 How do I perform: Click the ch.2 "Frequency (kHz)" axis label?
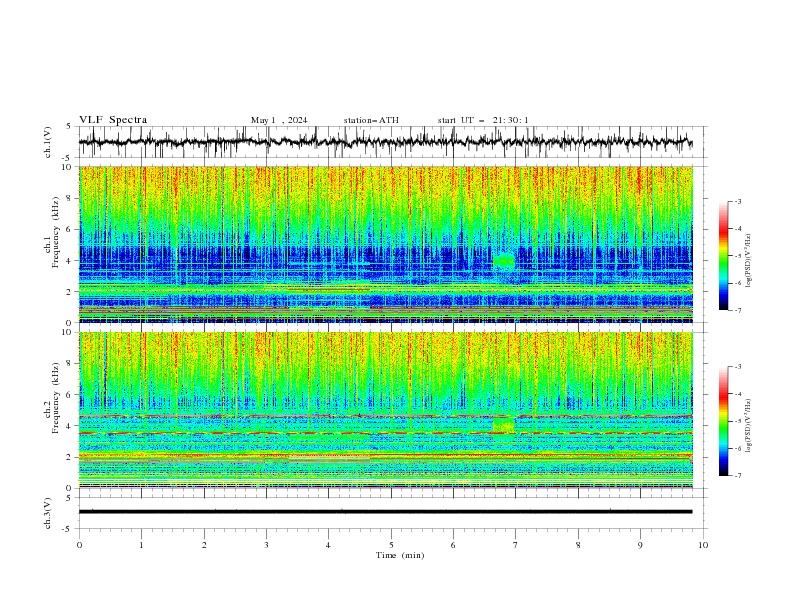[x=56, y=397]
